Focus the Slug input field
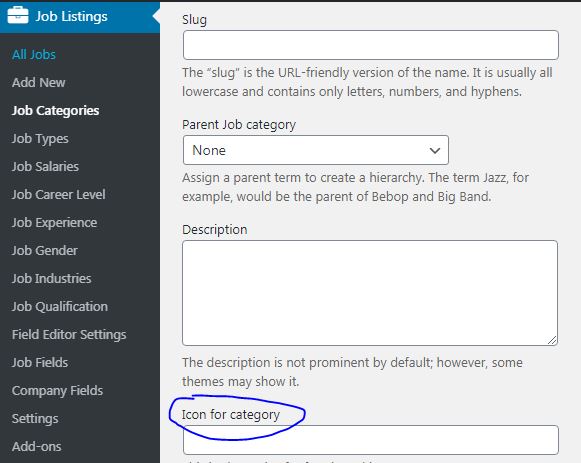Screen dimensions: 581x463 tap(371, 45)
